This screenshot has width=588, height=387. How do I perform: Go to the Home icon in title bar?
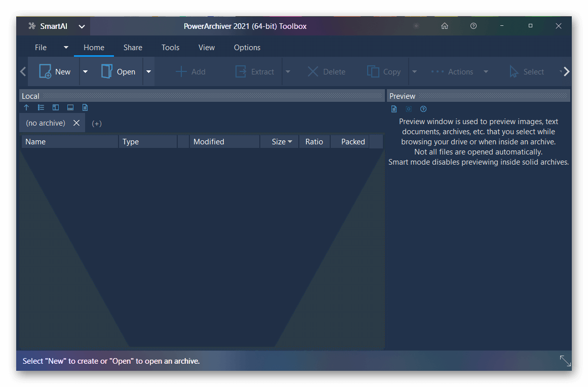tap(444, 26)
